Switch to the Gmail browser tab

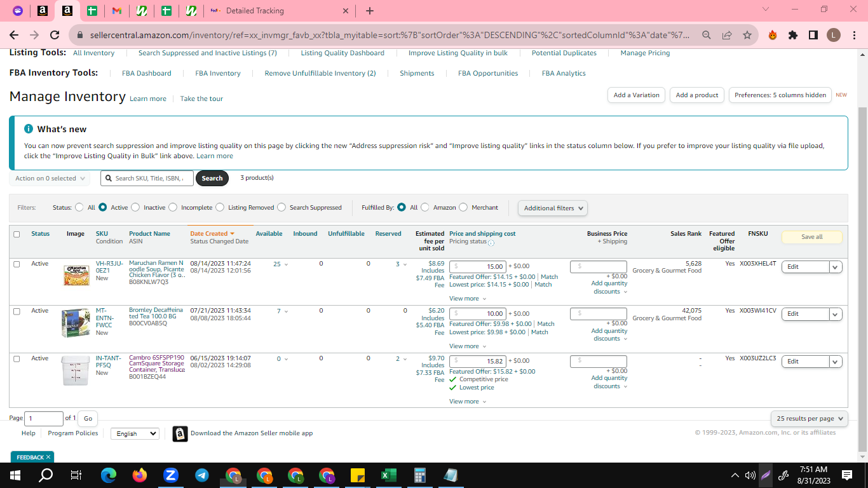[117, 11]
